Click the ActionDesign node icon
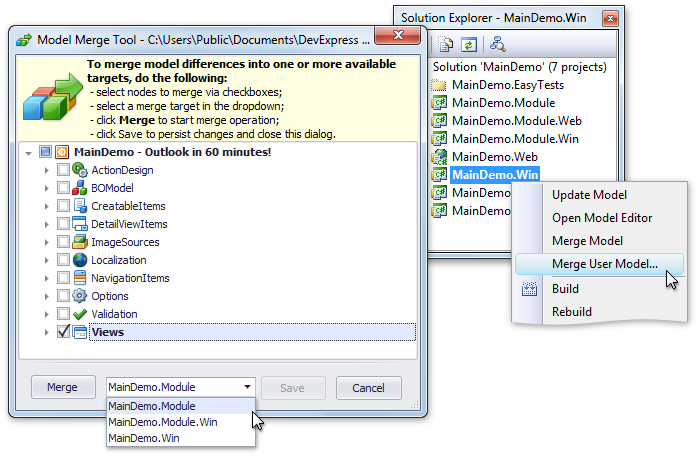Viewport: 700px width, 456px height. tap(79, 170)
